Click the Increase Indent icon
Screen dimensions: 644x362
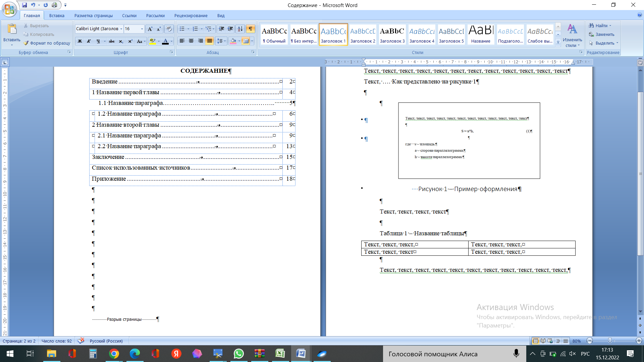point(230,29)
